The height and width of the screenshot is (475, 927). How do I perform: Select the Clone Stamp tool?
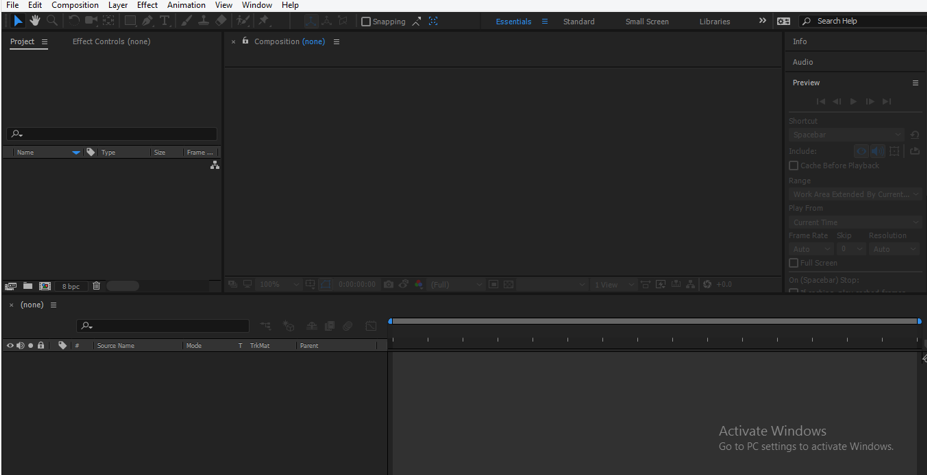tap(203, 21)
